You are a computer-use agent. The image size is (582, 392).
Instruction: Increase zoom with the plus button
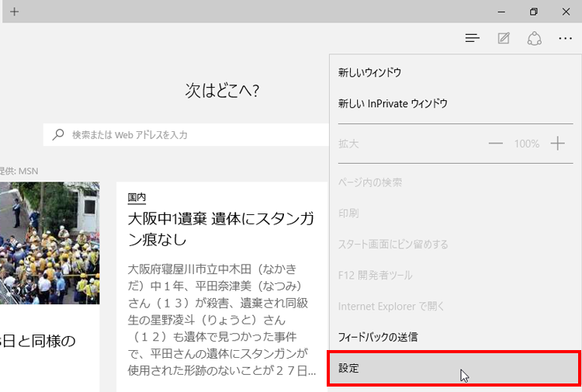[x=557, y=144]
